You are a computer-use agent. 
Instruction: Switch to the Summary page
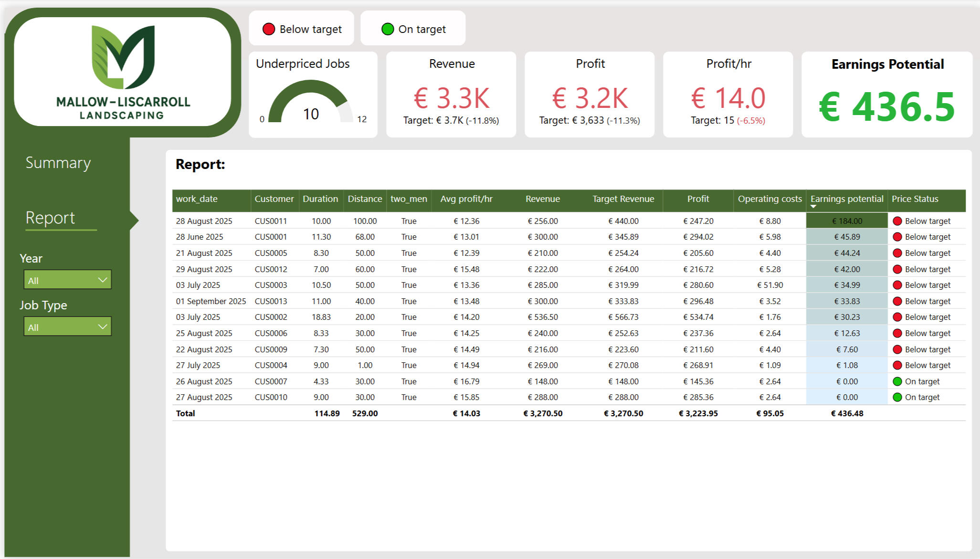58,163
